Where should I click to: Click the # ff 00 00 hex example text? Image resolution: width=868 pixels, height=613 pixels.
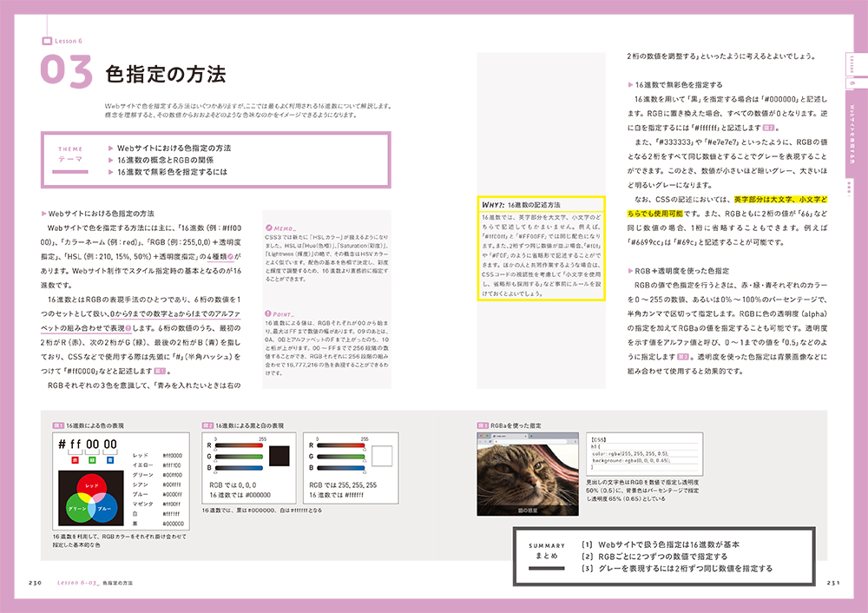point(88,444)
